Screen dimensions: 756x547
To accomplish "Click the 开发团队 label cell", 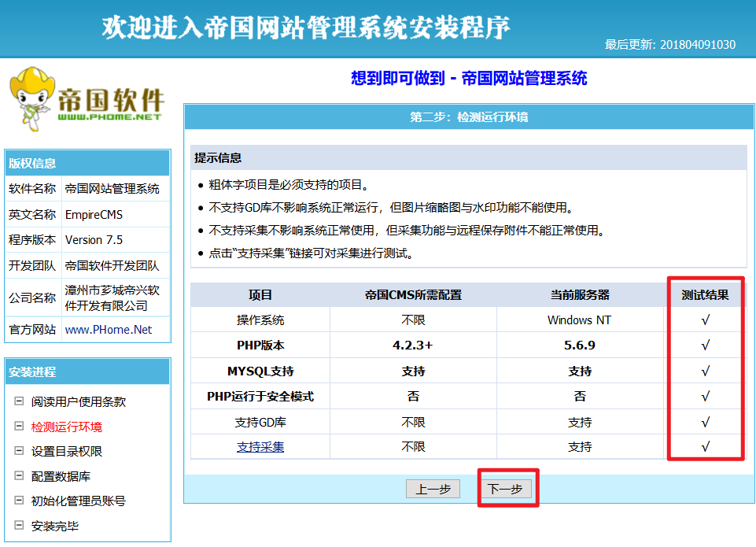I will coord(33,266).
